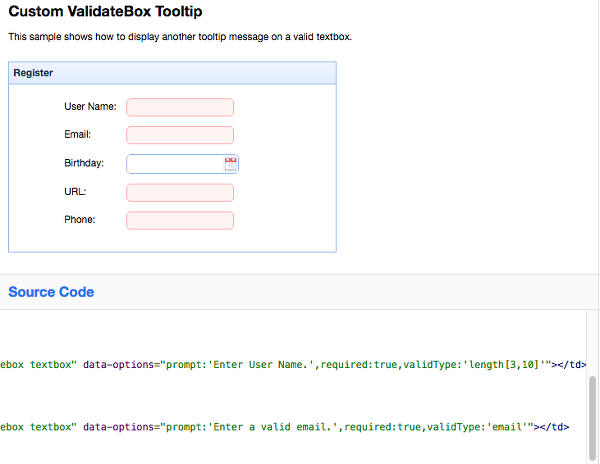600x464 pixels.
Task: Click the Custom ValidateBox Tooltip title
Action: tap(105, 11)
